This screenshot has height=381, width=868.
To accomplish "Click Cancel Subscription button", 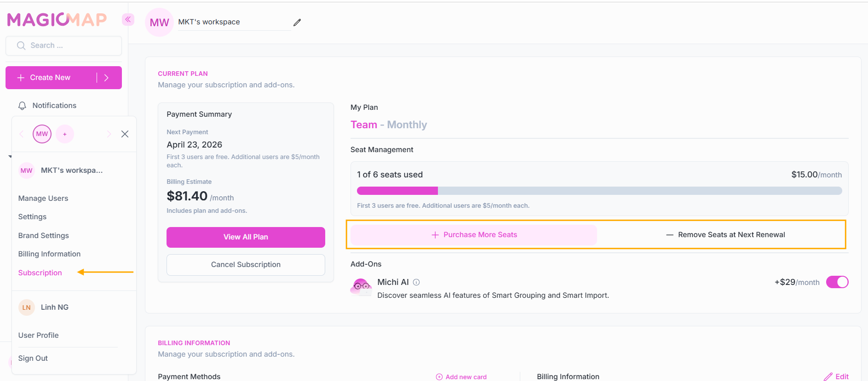I will point(246,265).
